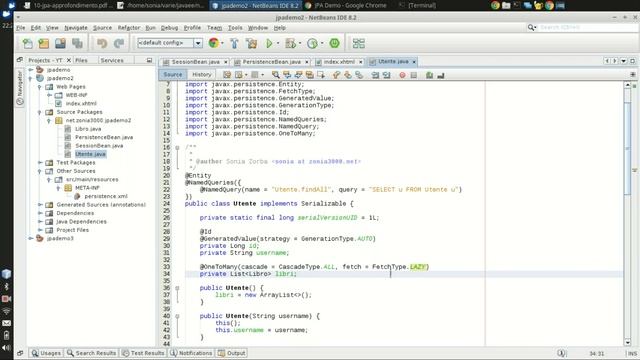640x360 pixels.
Task: Select Libro.java in the project tree
Action: [x=88, y=129]
